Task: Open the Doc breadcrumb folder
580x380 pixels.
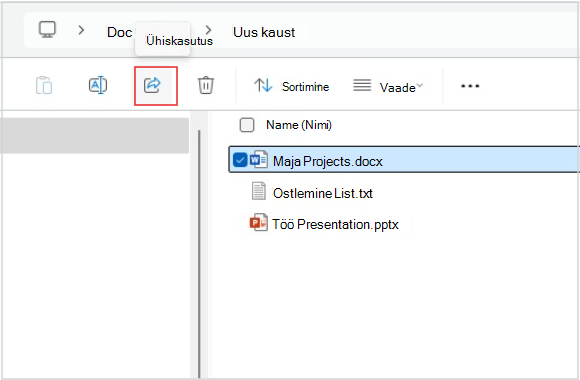Action: point(119,32)
